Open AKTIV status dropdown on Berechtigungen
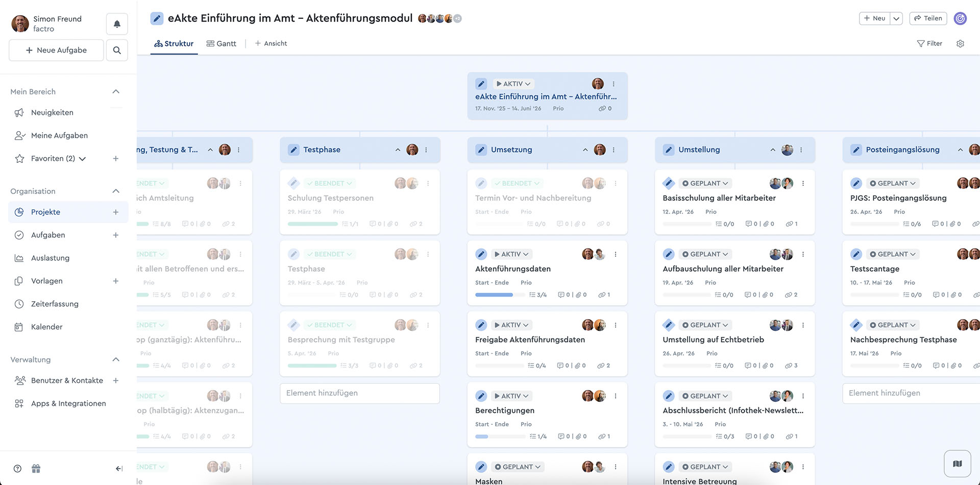Screen dimensions: 980x485 coord(511,396)
